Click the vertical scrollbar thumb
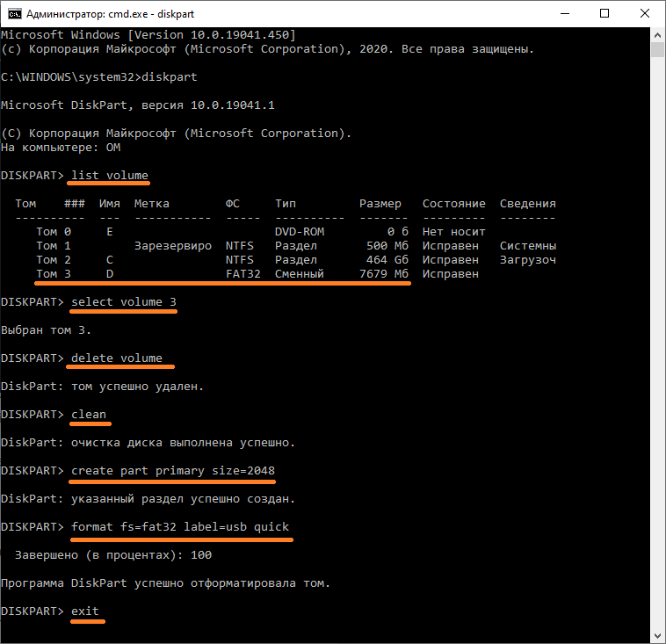666x644 pixels. tap(657, 49)
